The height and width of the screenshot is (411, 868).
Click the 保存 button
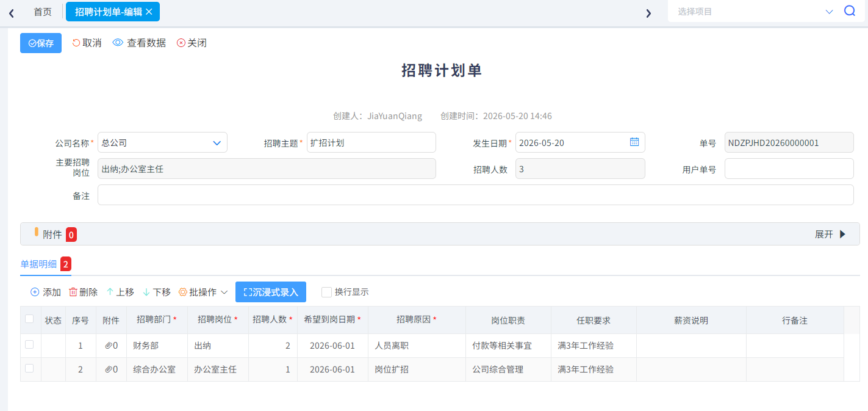41,43
